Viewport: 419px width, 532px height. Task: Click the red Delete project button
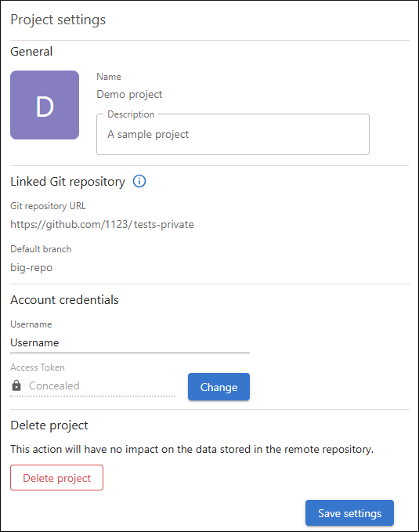point(56,478)
